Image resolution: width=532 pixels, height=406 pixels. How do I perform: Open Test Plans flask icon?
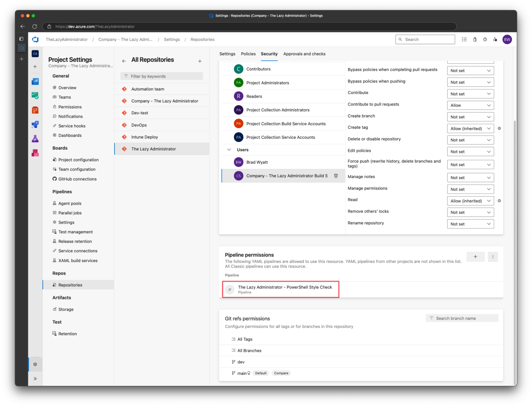click(35, 139)
